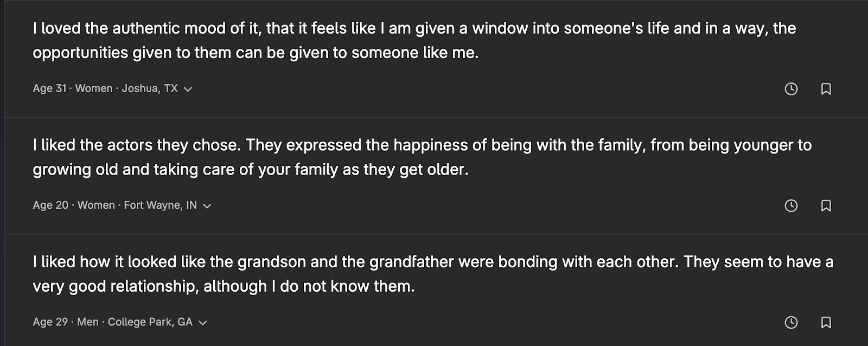Image resolution: width=868 pixels, height=346 pixels.
Task: Click the "Age 29" label
Action: click(x=50, y=322)
